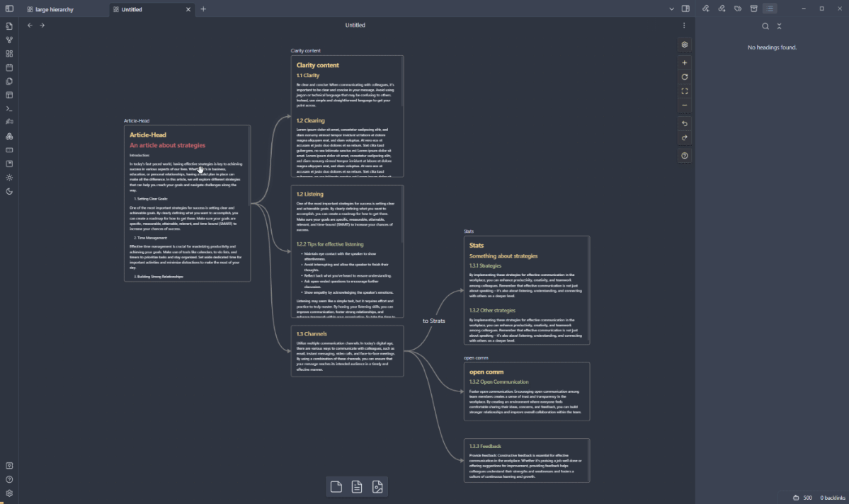Click the bookmark-note icon in ribbon
849x504 pixels.
point(9,164)
